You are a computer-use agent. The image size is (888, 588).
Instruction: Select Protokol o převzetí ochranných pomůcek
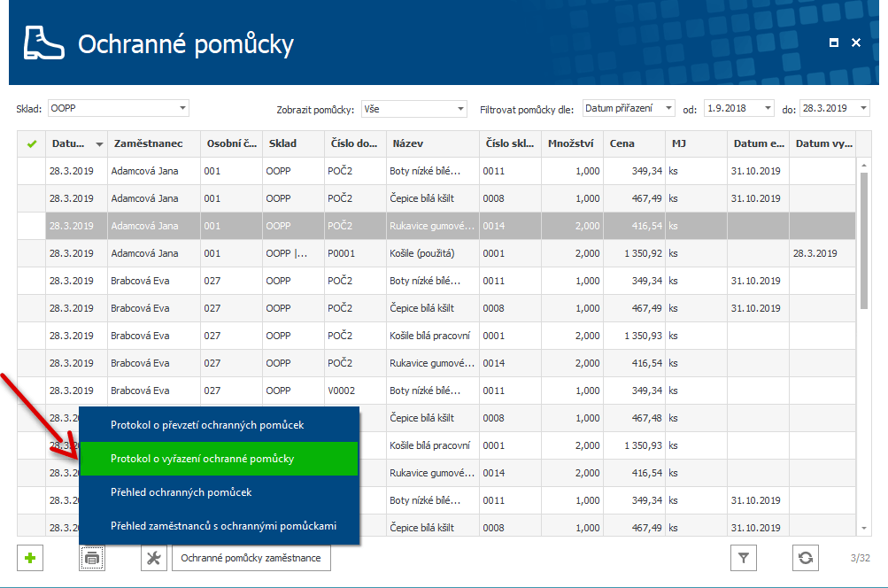(x=219, y=425)
